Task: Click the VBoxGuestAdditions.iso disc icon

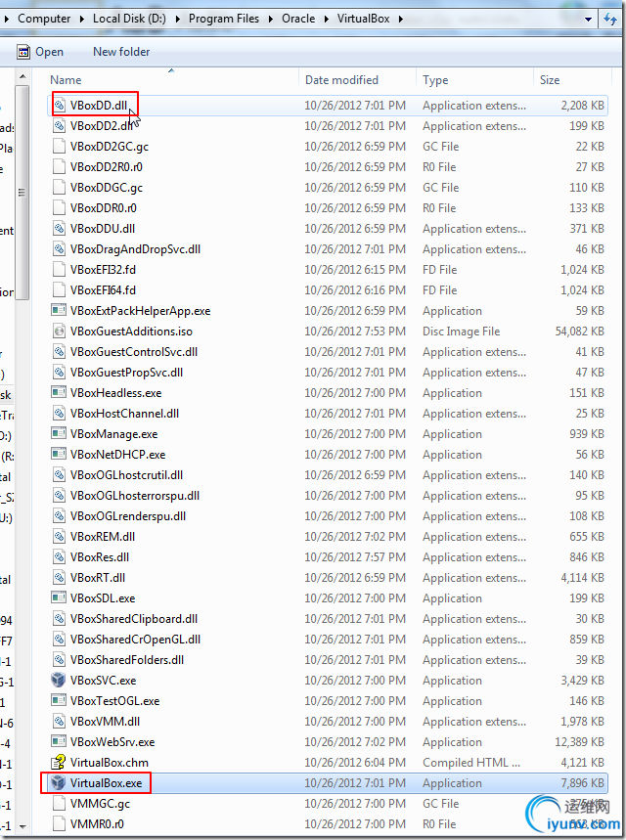Action: tap(59, 332)
